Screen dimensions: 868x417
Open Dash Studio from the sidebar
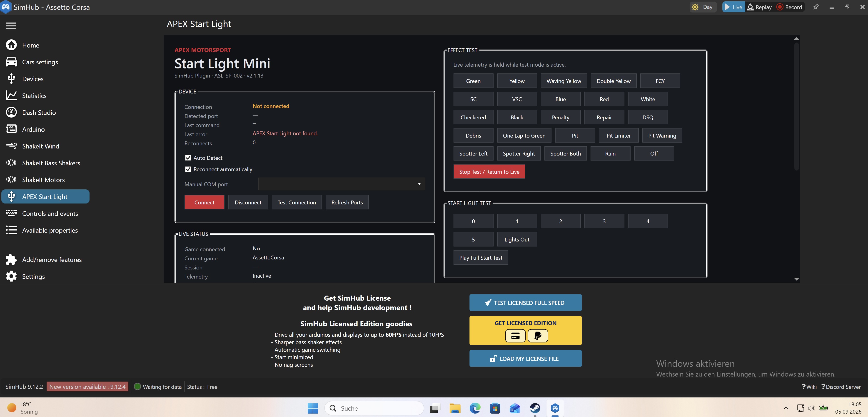pyautogui.click(x=39, y=112)
